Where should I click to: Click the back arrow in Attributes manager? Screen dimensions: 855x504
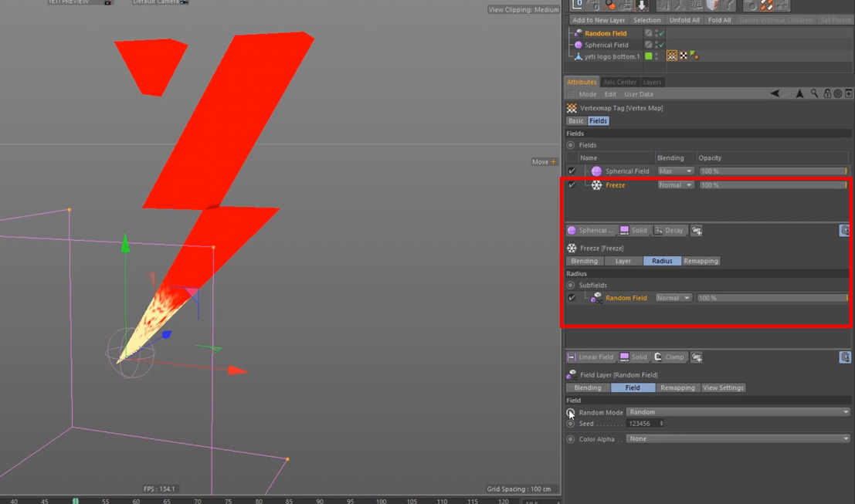pyautogui.click(x=775, y=93)
